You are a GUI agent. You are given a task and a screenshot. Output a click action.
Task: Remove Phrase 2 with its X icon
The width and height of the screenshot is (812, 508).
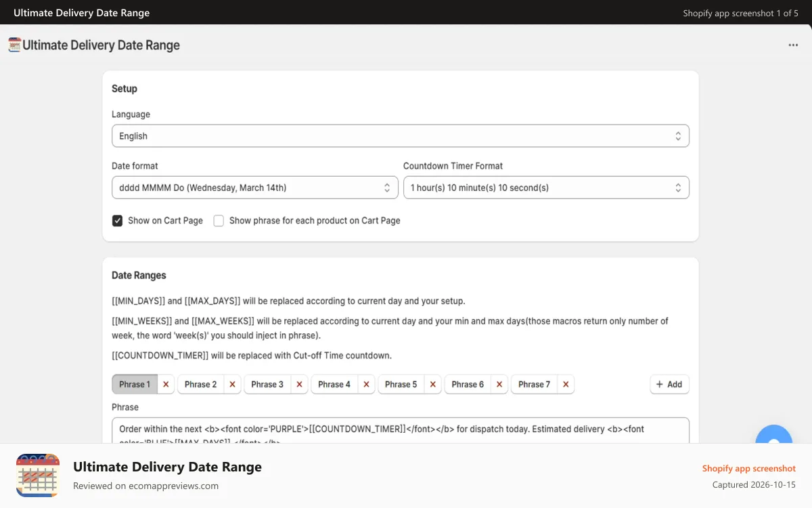click(x=232, y=384)
